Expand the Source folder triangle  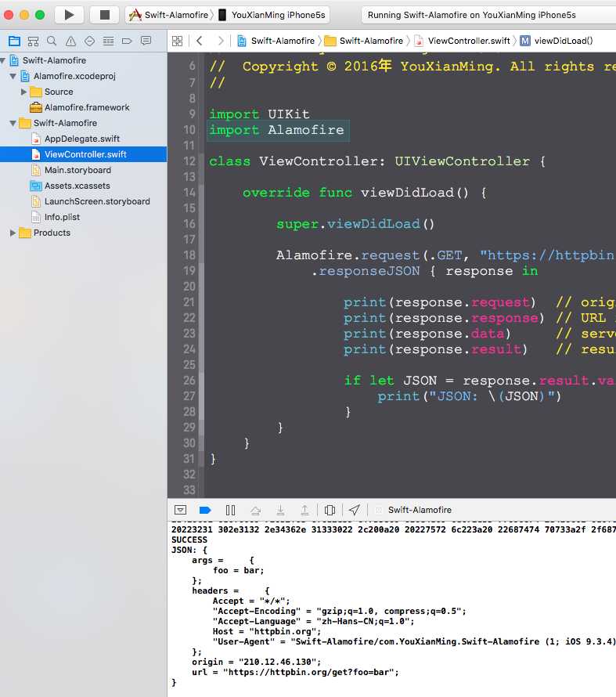pyautogui.click(x=23, y=92)
